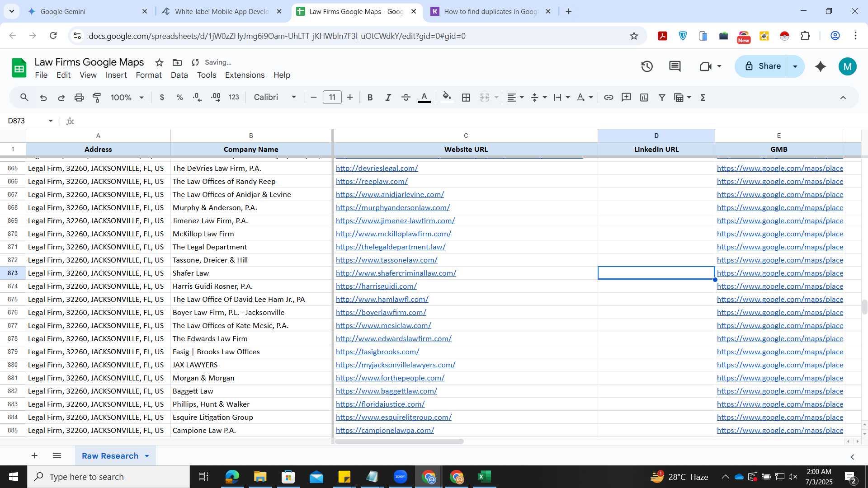This screenshot has height=488, width=868.
Task: Insert a comment from toolbar
Action: click(x=626, y=97)
